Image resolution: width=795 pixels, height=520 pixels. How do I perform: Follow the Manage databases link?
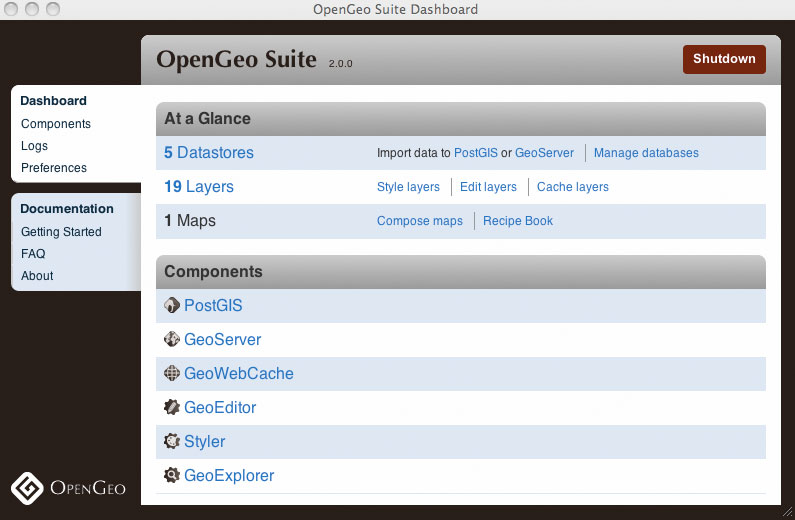tap(646, 153)
